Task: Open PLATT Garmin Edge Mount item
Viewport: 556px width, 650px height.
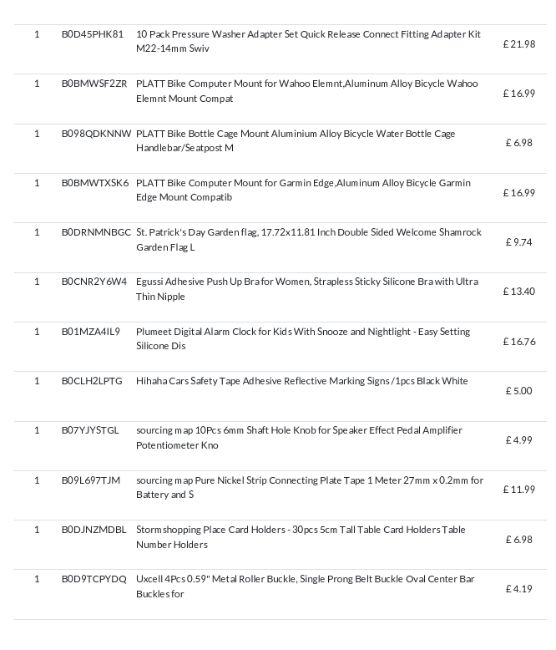Action: (x=303, y=190)
